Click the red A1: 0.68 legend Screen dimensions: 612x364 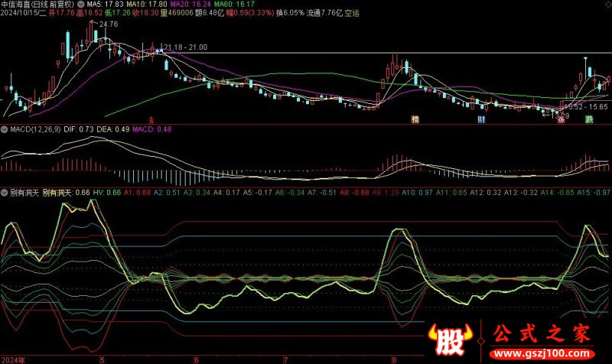point(137,193)
